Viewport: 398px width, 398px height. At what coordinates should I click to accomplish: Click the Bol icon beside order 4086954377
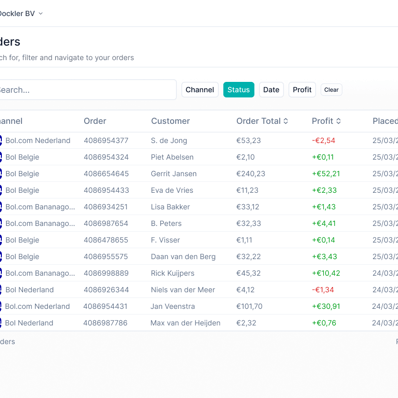(x=1, y=140)
